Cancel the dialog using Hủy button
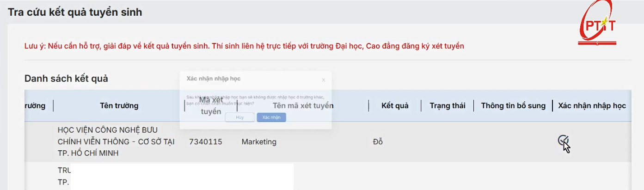 (239, 117)
